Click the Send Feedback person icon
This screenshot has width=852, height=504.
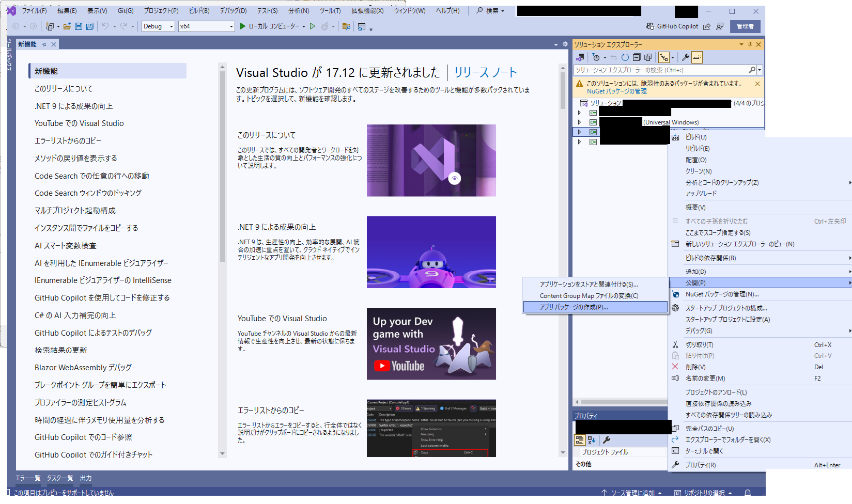720,26
